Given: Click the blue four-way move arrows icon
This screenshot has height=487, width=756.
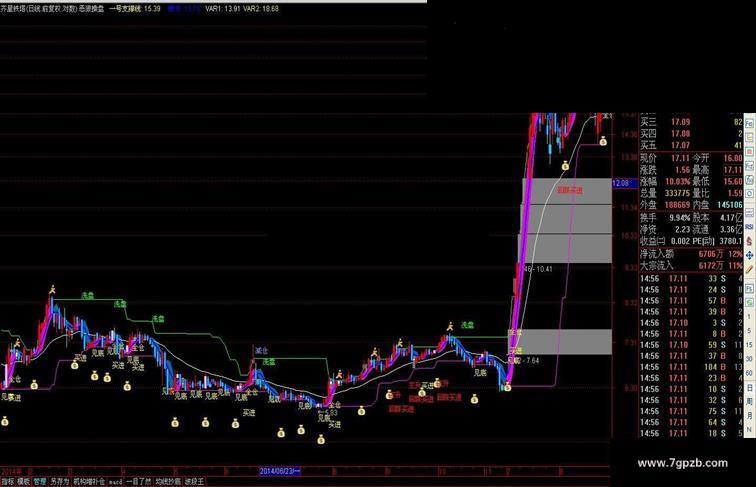Looking at the screenshot, I should coord(750,254).
